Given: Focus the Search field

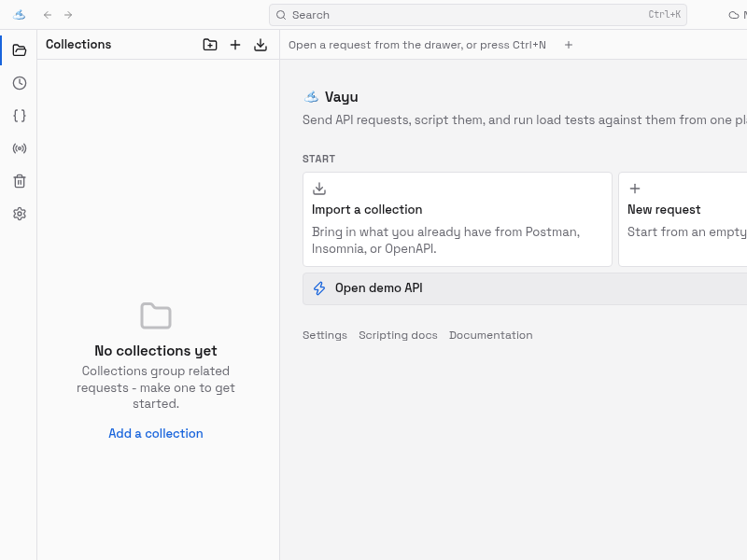Looking at the screenshot, I should 478,15.
